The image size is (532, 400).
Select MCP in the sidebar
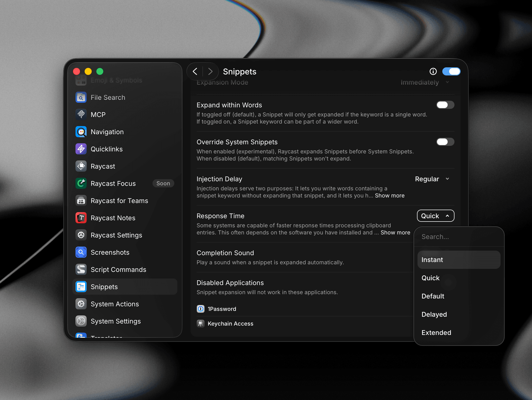pos(125,115)
